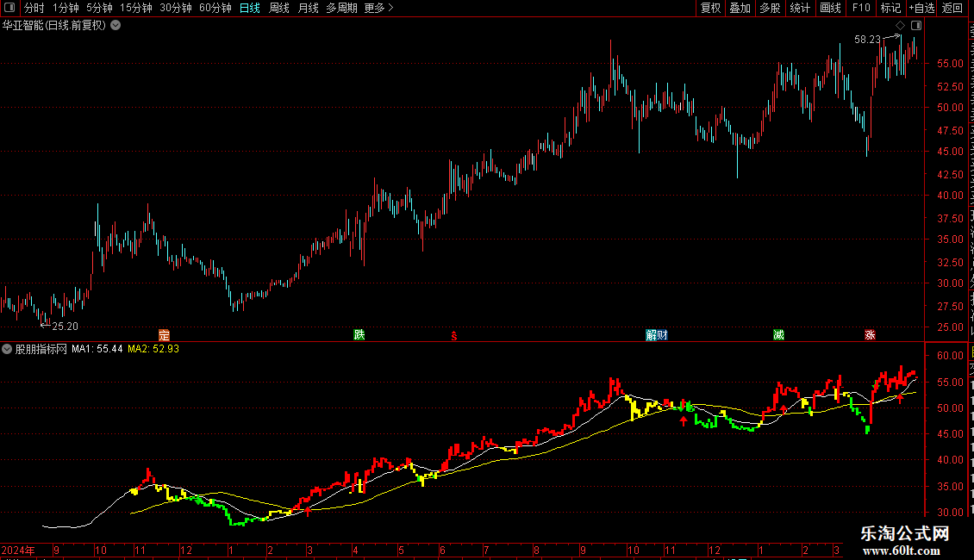
Task: Open the 股朋指标网 indicator dropdown arrow
Action: tap(7, 349)
